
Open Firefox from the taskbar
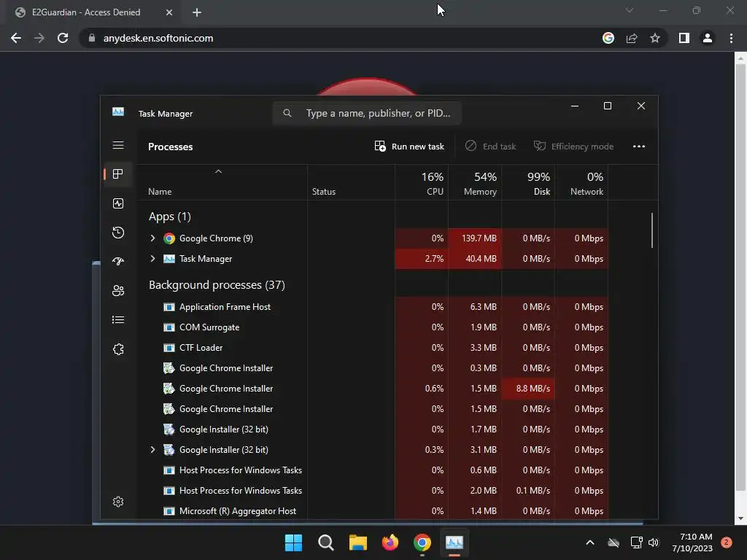(x=390, y=542)
